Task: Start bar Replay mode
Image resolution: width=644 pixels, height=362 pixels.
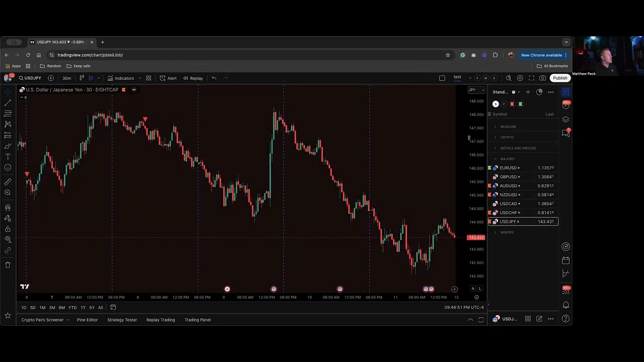Action: click(x=193, y=78)
